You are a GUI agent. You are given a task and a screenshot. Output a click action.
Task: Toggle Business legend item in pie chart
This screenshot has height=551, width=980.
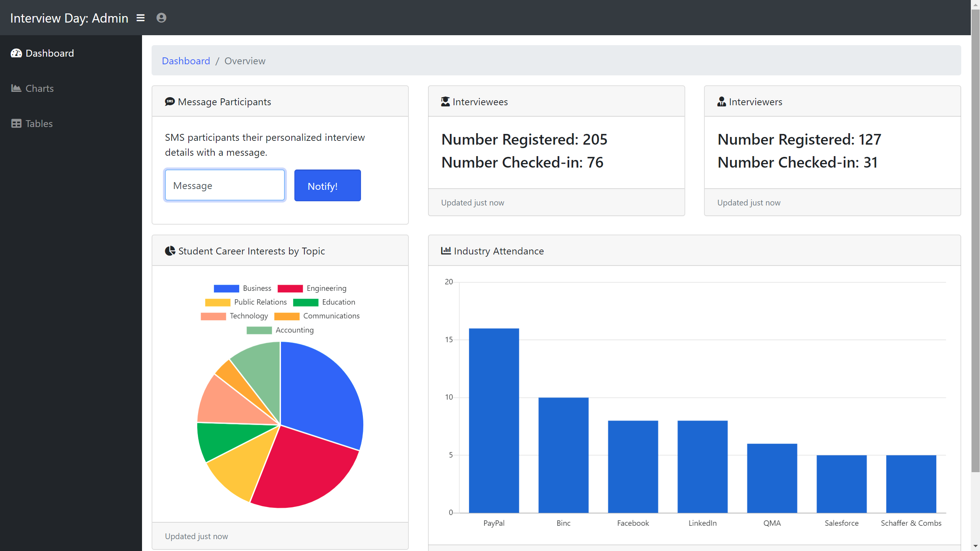pos(242,289)
